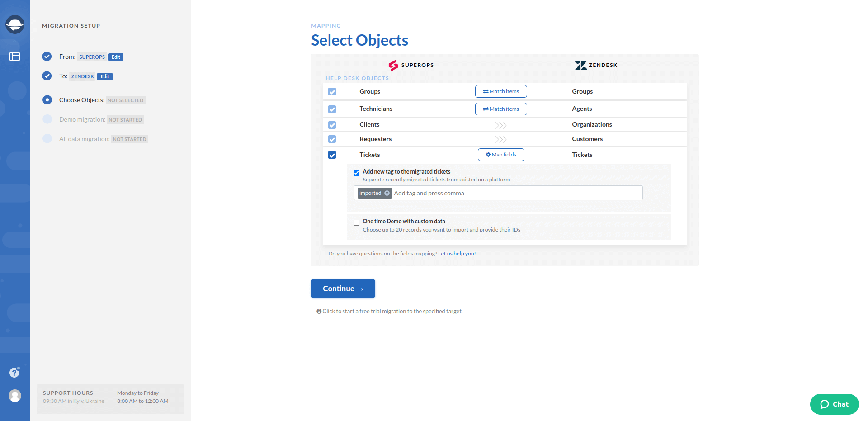The image size is (868, 421).
Task: Open Map fields for Tickets
Action: tap(501, 155)
